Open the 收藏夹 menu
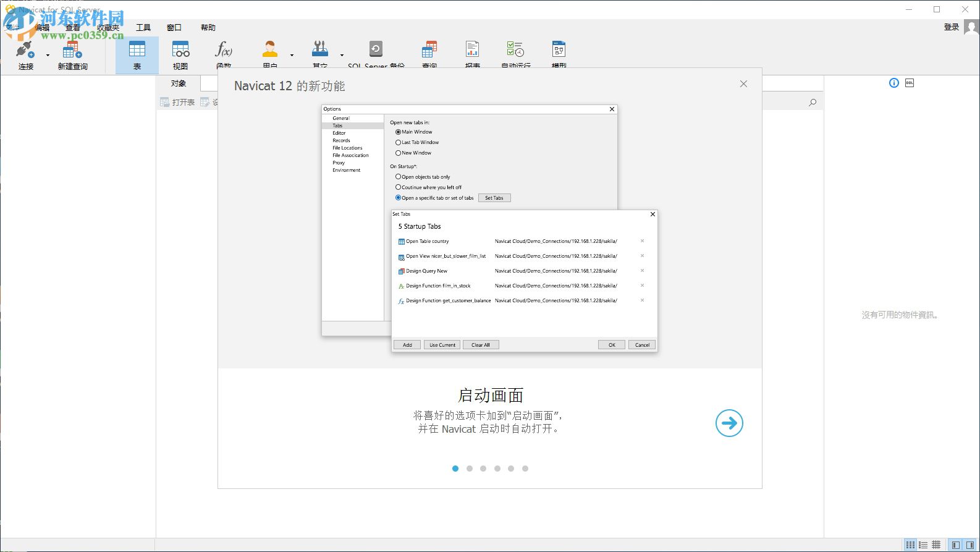The height and width of the screenshot is (552, 980). click(x=108, y=27)
